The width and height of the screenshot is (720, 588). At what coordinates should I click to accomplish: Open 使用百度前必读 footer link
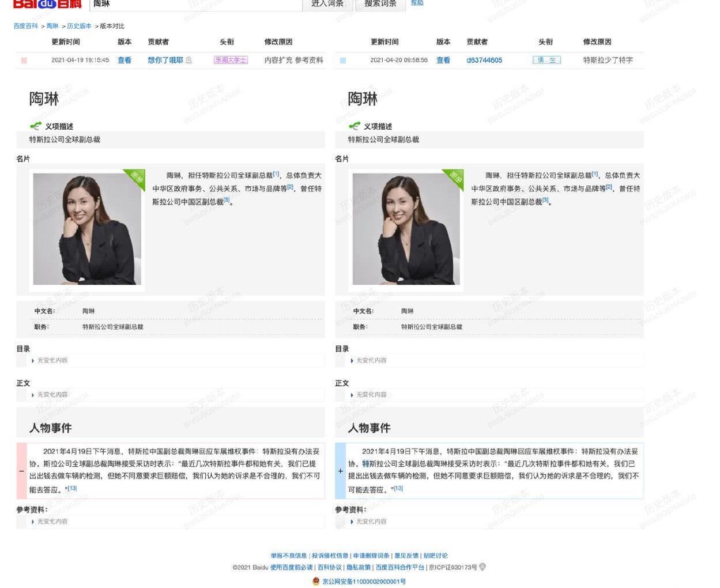292,567
